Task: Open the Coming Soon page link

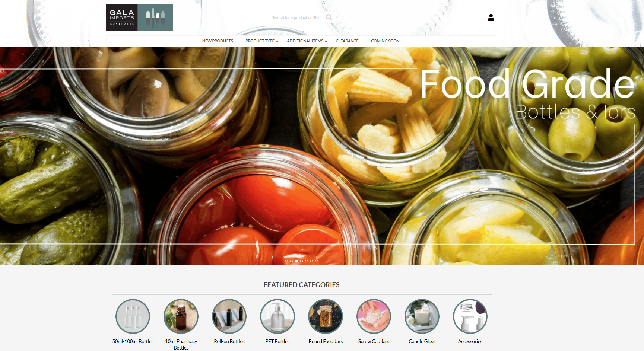Action: pyautogui.click(x=385, y=41)
